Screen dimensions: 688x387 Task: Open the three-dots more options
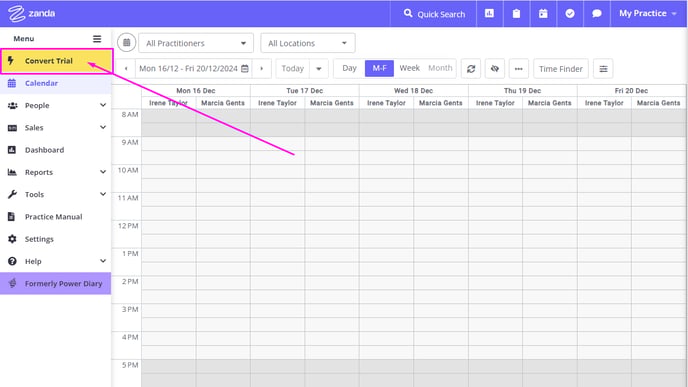[519, 69]
